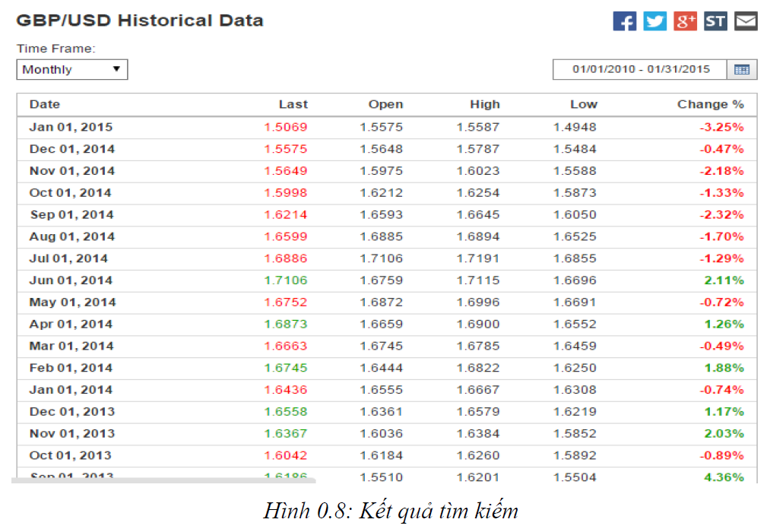
Task: Click the date range input field
Action: pos(640,70)
